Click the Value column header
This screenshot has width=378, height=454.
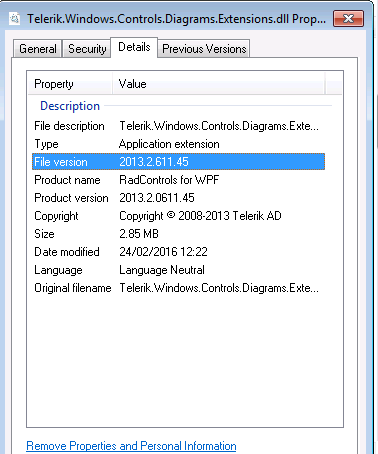click(x=219, y=84)
